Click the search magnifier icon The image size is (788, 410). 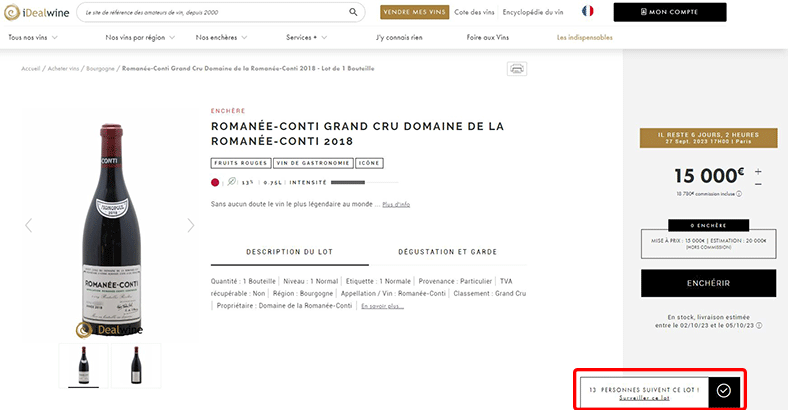(x=353, y=12)
